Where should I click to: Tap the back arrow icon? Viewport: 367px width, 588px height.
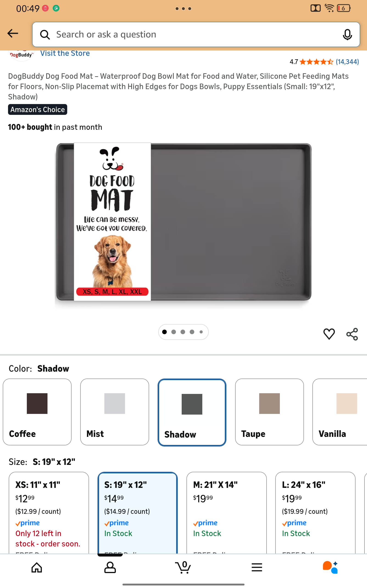click(x=13, y=34)
